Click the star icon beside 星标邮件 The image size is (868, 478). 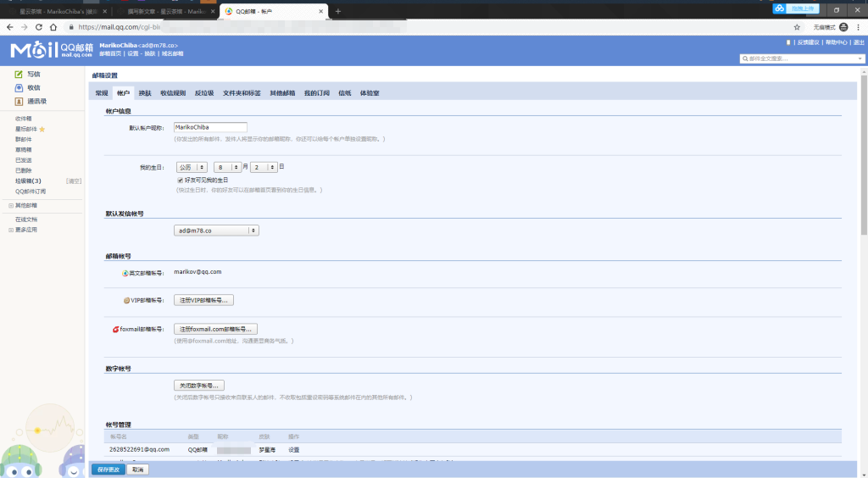(x=42, y=129)
